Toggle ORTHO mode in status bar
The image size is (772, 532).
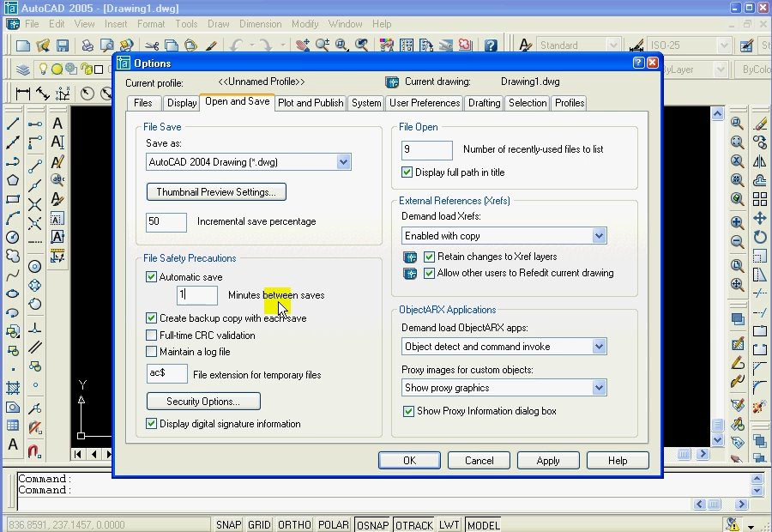point(294,525)
